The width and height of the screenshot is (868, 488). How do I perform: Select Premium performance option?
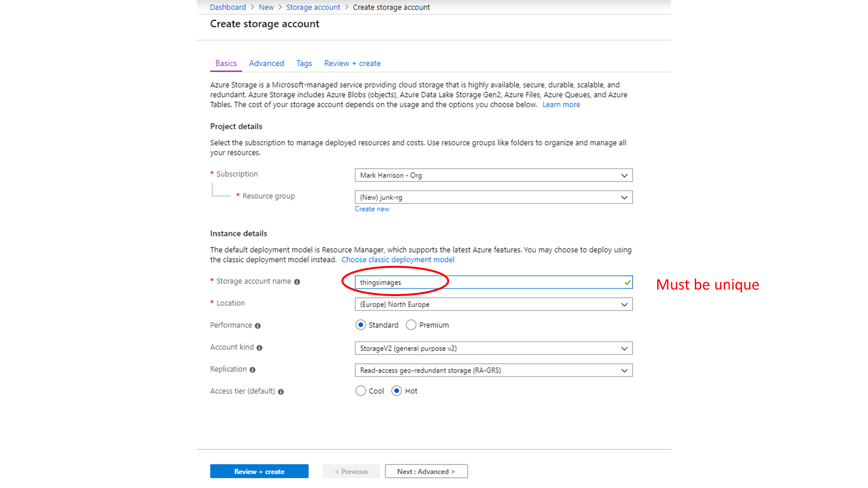click(x=411, y=325)
